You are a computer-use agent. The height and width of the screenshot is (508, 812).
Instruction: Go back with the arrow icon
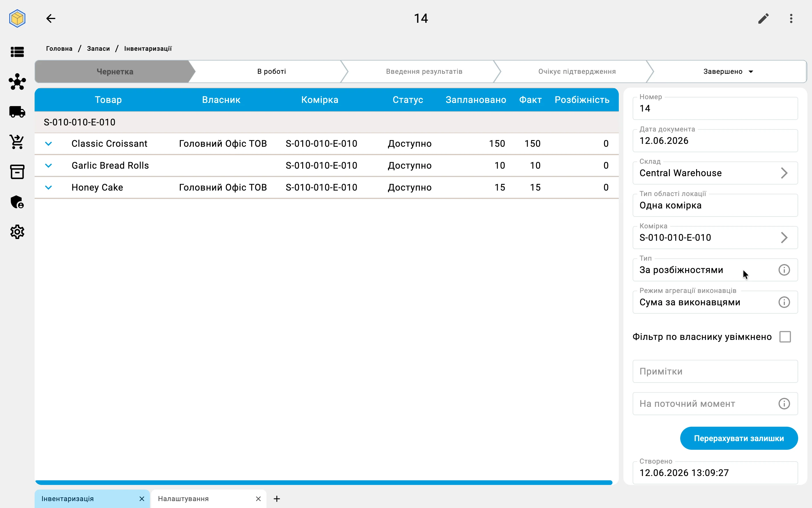pyautogui.click(x=51, y=18)
